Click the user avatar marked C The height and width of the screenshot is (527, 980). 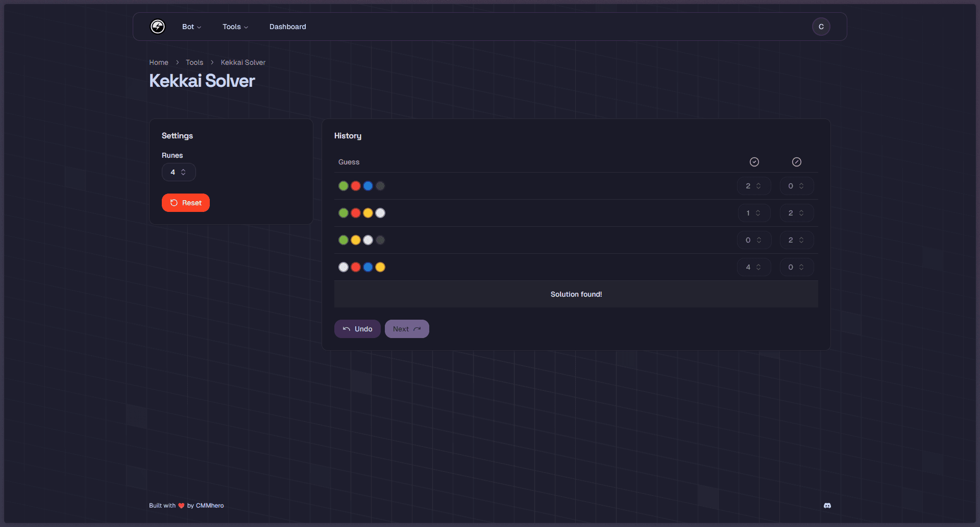[821, 27]
